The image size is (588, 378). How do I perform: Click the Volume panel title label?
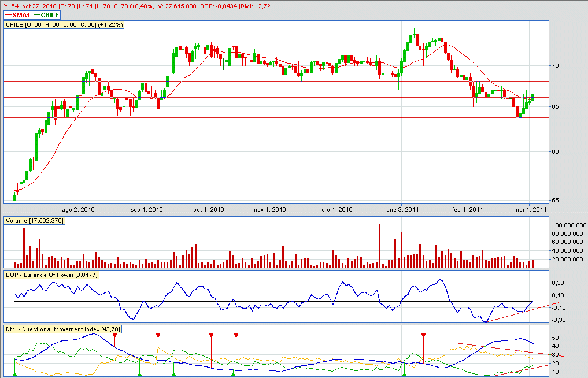[x=34, y=221]
